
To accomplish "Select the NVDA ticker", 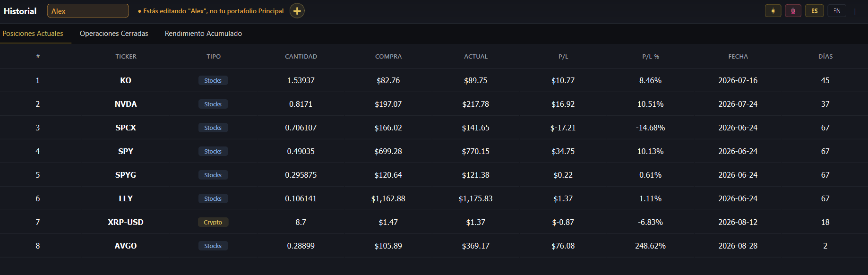I will 126,104.
